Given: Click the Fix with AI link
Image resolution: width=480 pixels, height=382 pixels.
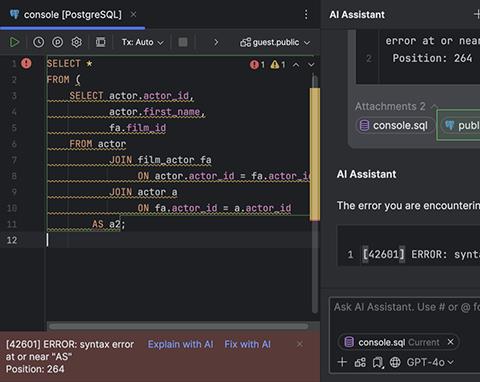Looking at the screenshot, I should pyautogui.click(x=247, y=344).
